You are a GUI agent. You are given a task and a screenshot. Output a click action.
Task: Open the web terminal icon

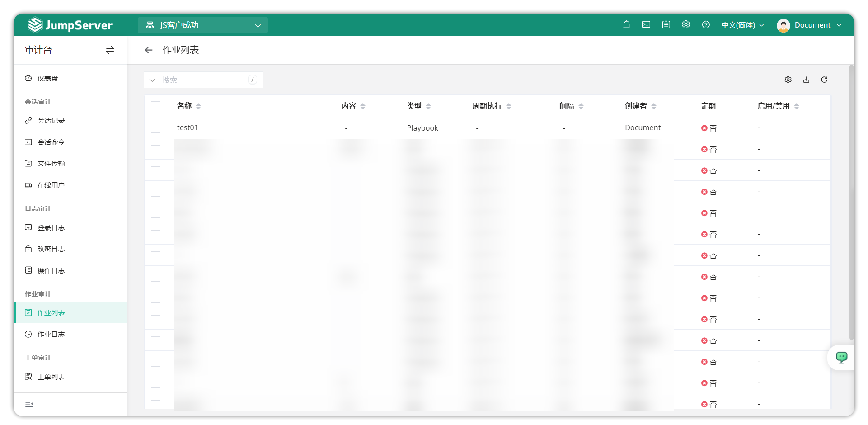pos(646,25)
